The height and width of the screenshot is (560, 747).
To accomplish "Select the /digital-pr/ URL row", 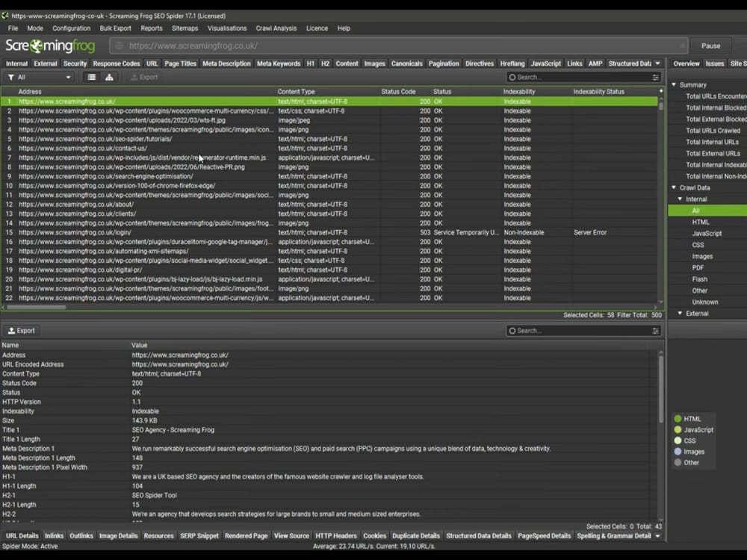I will pos(329,270).
